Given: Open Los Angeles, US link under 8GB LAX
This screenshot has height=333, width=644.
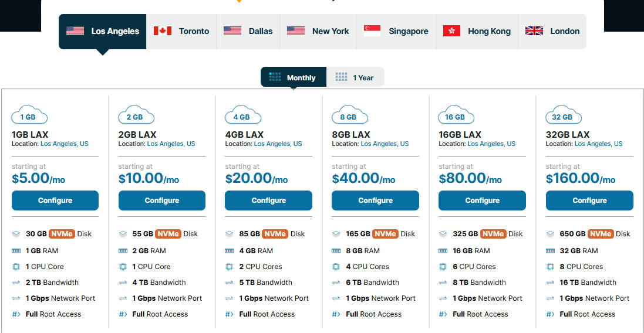Looking at the screenshot, I should point(385,144).
